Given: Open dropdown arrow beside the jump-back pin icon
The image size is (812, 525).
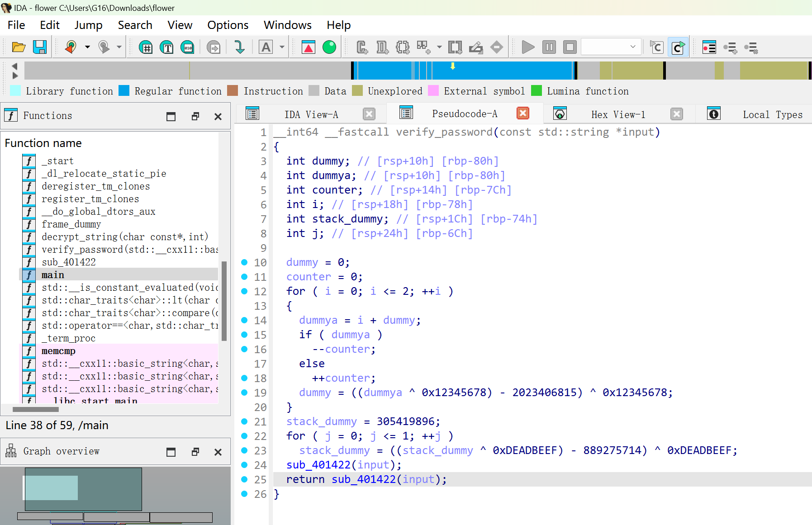Looking at the screenshot, I should tap(87, 47).
